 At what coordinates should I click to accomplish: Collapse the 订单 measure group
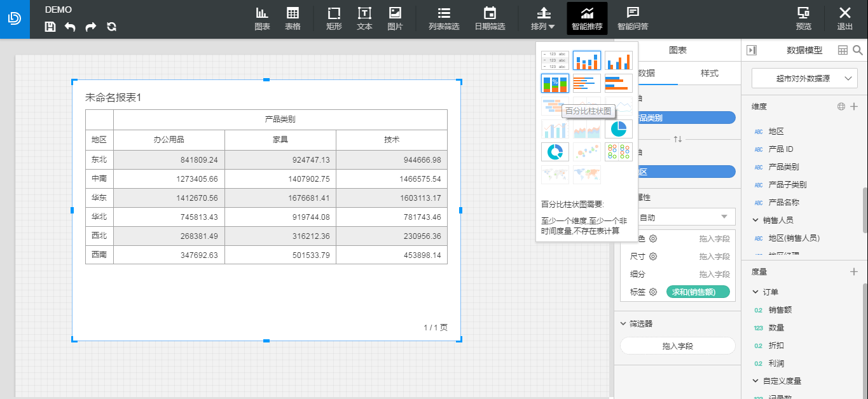[756, 292]
